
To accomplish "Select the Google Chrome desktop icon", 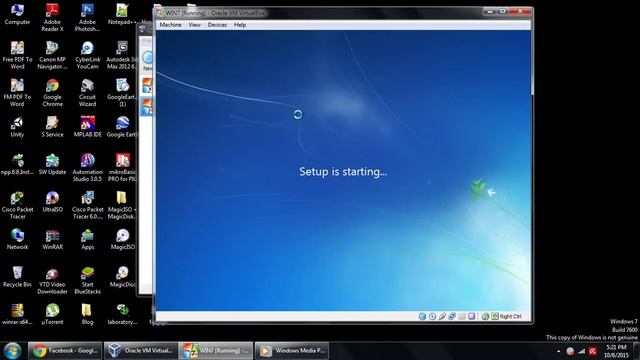I will coord(52,93).
